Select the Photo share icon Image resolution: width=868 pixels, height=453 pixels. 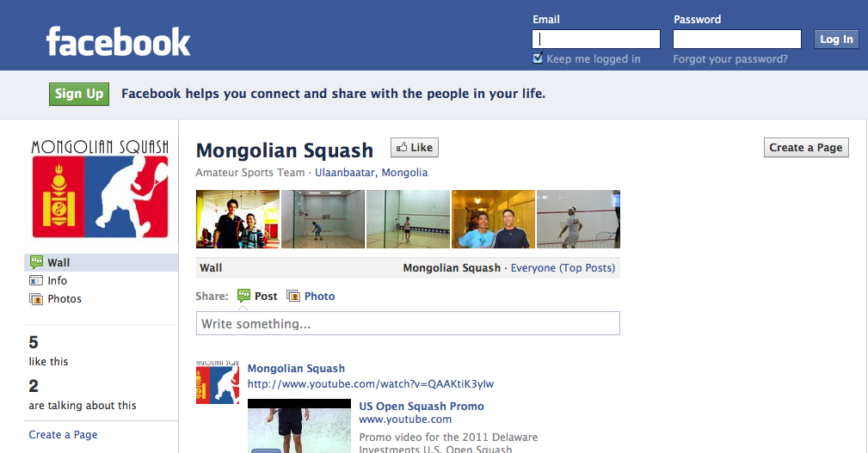coord(292,296)
